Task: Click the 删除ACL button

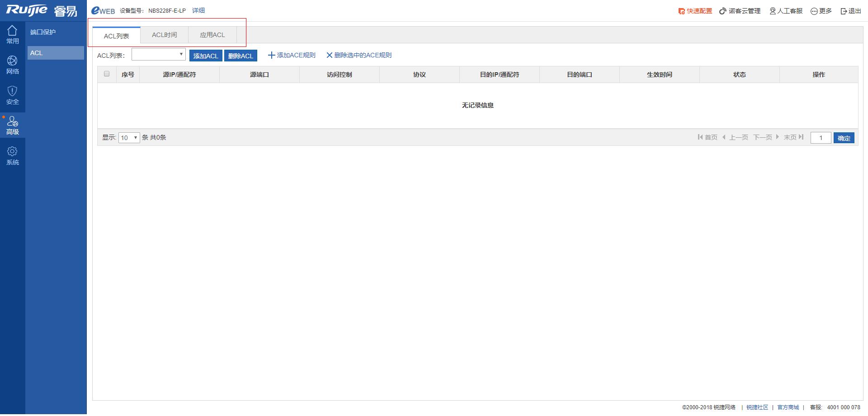Action: click(241, 56)
